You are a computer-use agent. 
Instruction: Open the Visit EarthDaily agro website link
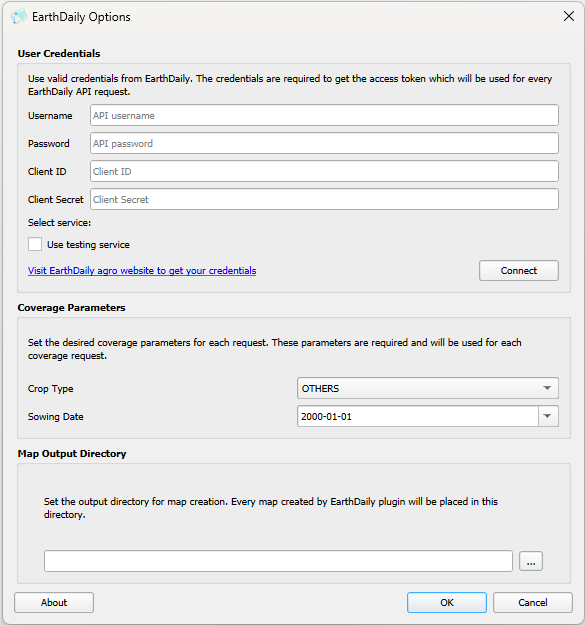click(142, 271)
